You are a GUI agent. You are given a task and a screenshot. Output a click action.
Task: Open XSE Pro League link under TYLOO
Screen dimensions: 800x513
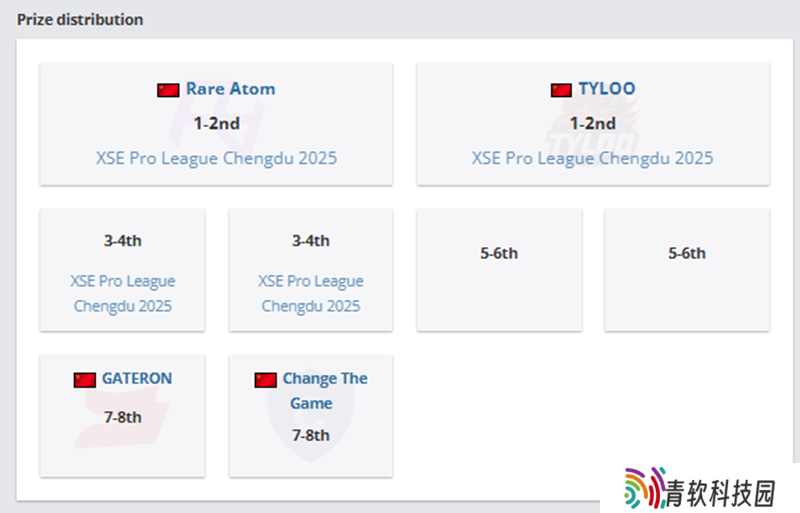tap(593, 158)
